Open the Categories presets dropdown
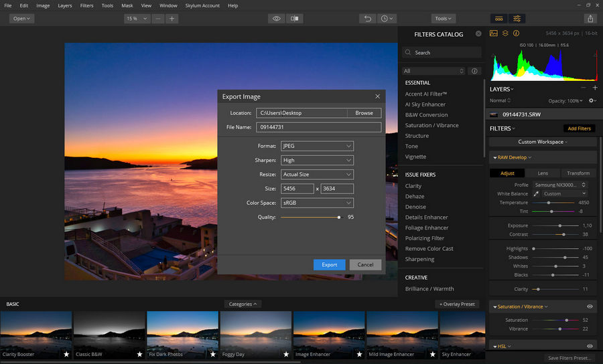 click(x=243, y=304)
